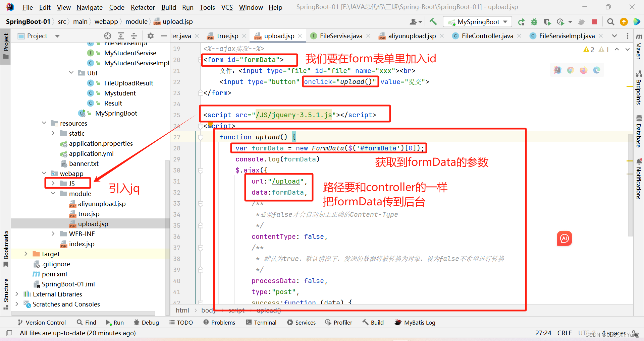The width and height of the screenshot is (644, 341).
Task: Close the upload.jsp editor tab
Action: tap(300, 36)
